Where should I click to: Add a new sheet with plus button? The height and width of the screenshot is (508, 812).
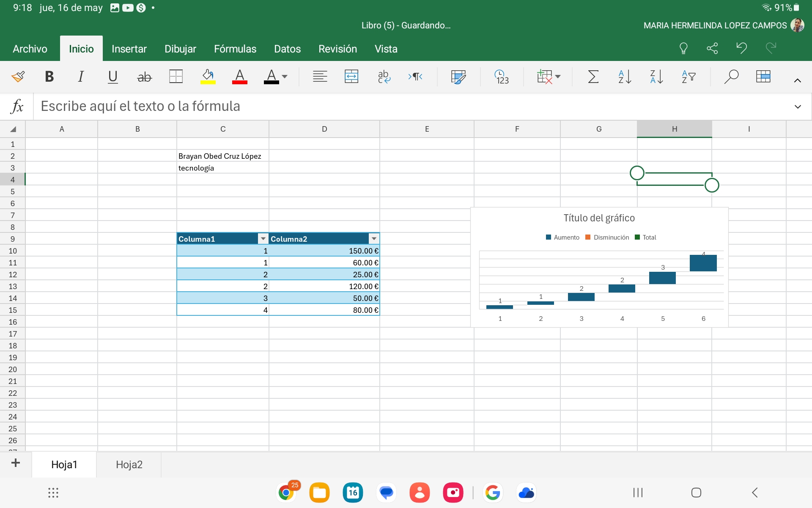click(16, 463)
